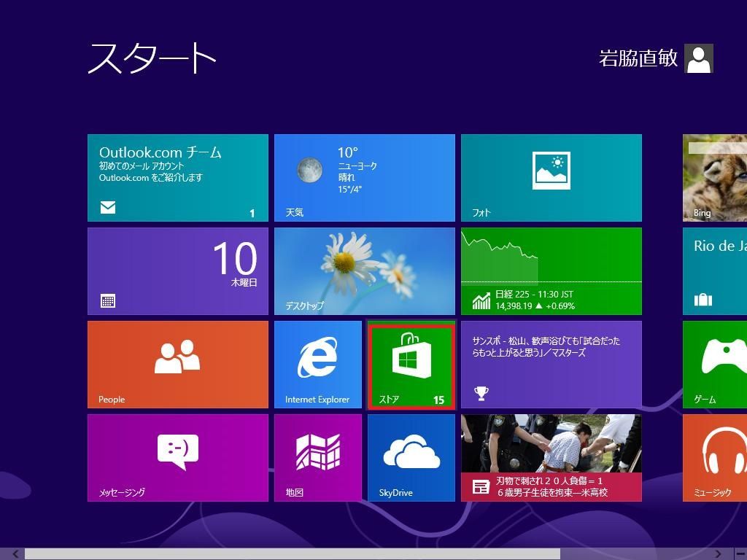Open the Weather tile showing New York
This screenshot has height=560, width=747.
pos(365,178)
